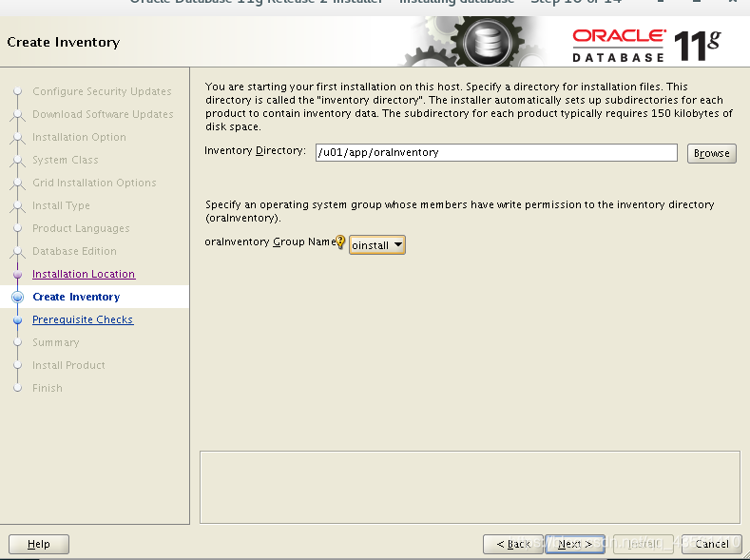Viewport: 750px width, 560px height.
Task: Select the Create Inventory step
Action: tap(76, 297)
